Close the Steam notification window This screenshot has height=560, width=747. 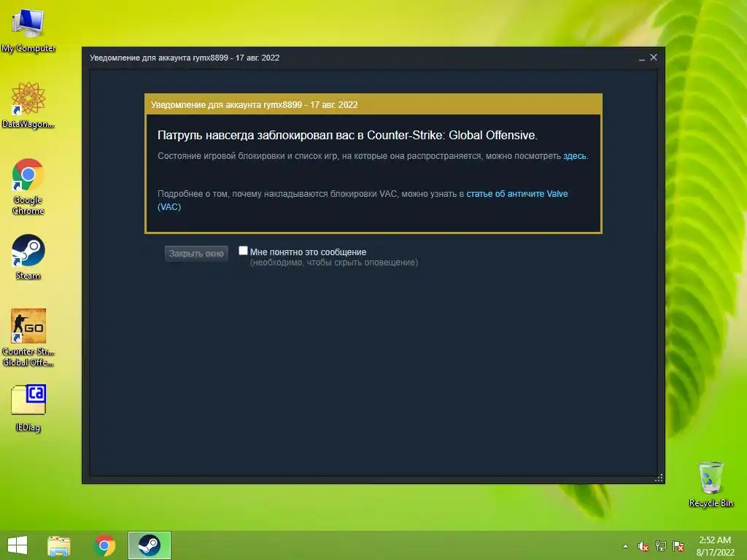pyautogui.click(x=654, y=57)
